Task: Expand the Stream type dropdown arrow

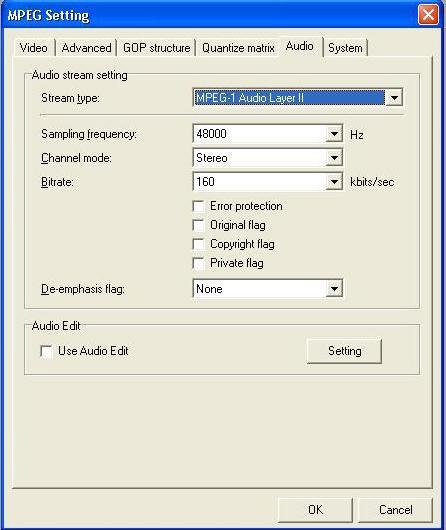Action: tap(394, 98)
